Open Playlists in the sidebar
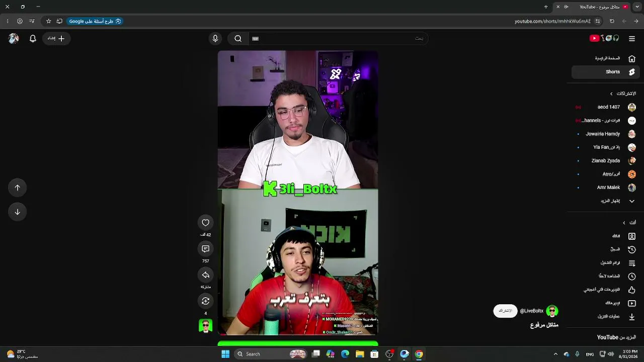The width and height of the screenshot is (644, 362). click(605, 263)
